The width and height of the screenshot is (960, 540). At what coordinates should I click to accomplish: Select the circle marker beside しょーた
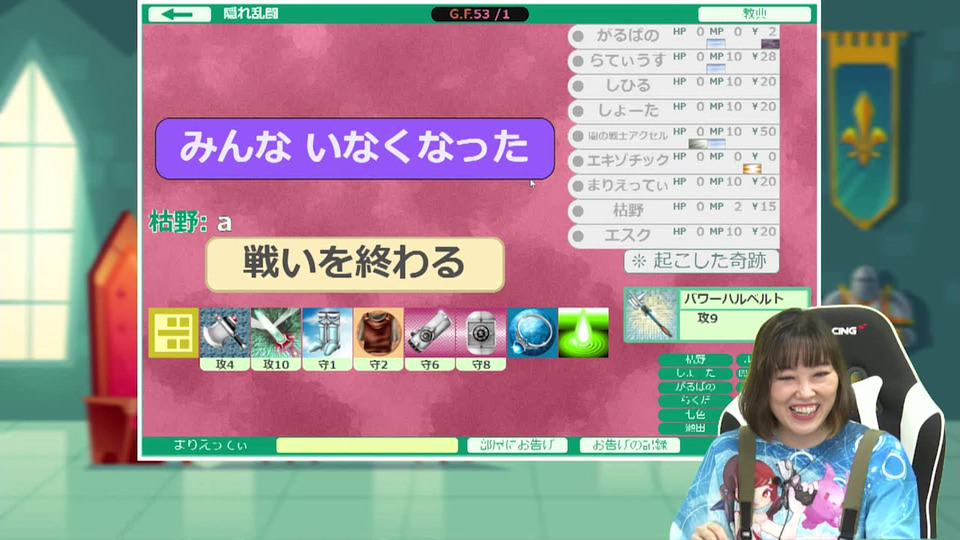tap(577, 111)
